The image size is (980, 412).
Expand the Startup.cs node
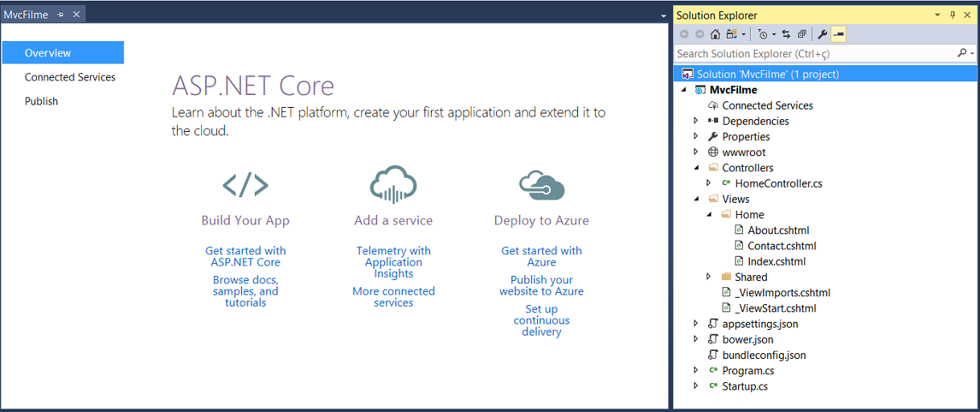pyautogui.click(x=696, y=386)
